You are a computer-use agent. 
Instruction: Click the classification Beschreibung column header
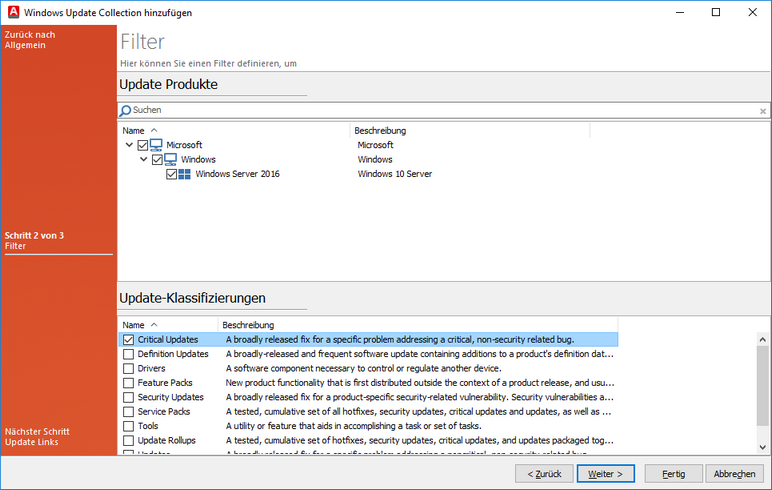pyautogui.click(x=418, y=325)
